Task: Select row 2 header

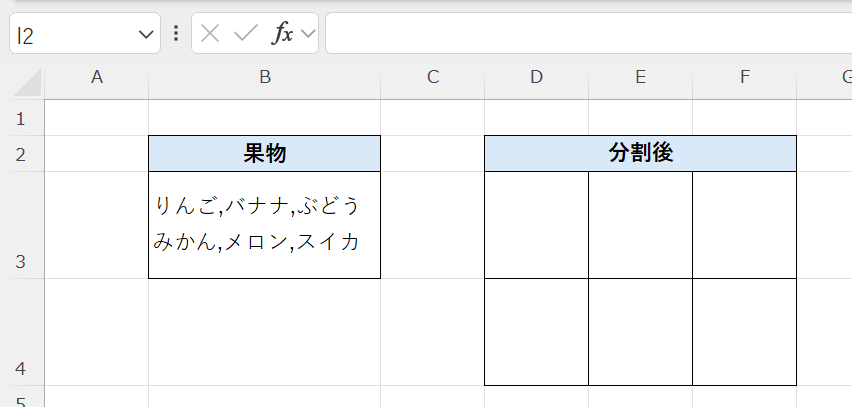Action: coord(22,154)
